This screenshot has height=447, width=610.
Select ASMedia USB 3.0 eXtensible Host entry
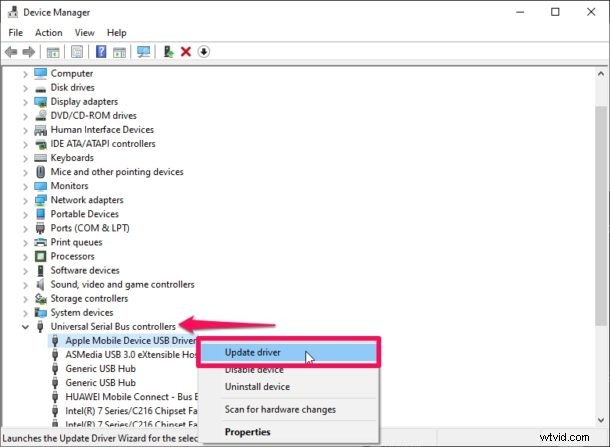click(131, 355)
